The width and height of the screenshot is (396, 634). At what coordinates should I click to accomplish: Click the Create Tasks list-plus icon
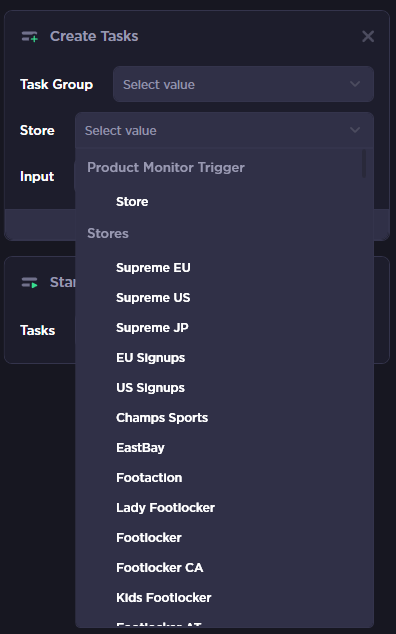coord(30,36)
